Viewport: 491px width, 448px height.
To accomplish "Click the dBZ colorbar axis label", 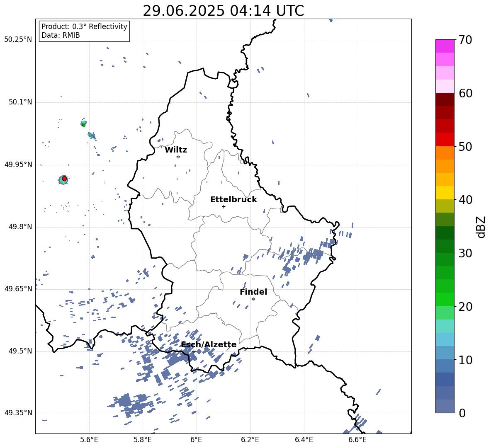I will coord(481,227).
